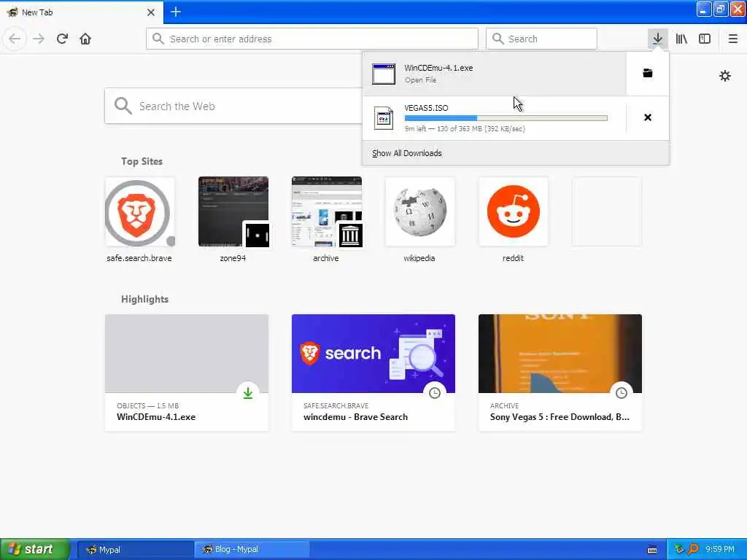Reload the current page

(x=62, y=39)
